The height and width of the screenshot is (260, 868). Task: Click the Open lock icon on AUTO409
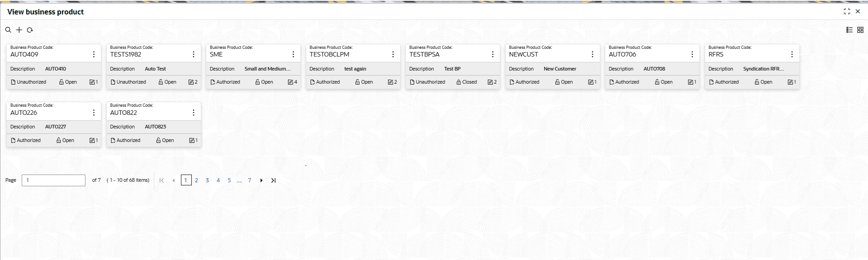pyautogui.click(x=62, y=82)
